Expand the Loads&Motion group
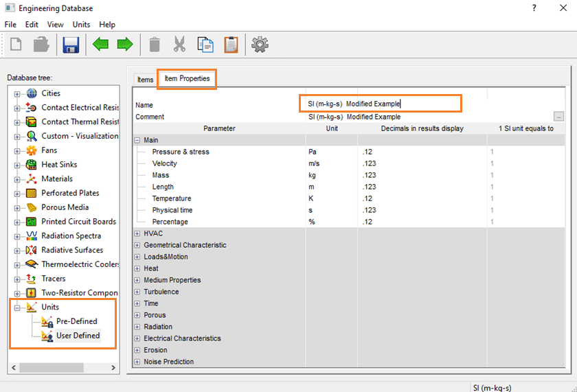Screen dimensions: 577x392 coord(137,257)
